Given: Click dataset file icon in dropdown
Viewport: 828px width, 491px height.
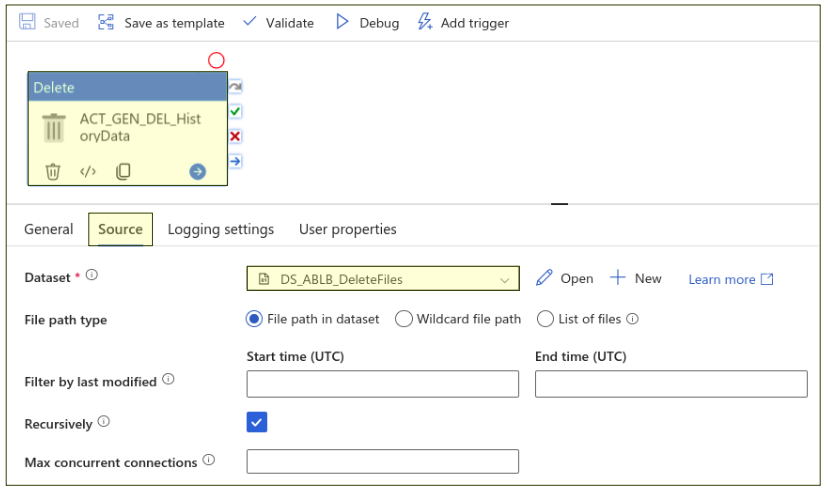Looking at the screenshot, I should [x=264, y=279].
